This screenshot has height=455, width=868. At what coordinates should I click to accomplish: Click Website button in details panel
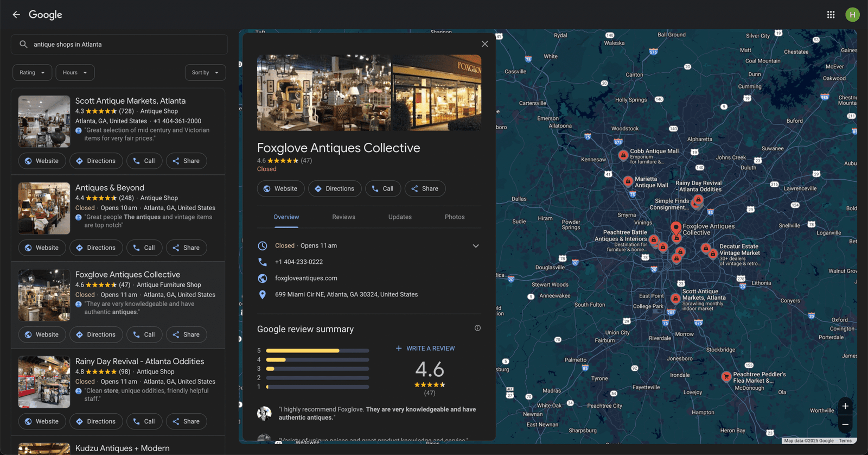280,188
